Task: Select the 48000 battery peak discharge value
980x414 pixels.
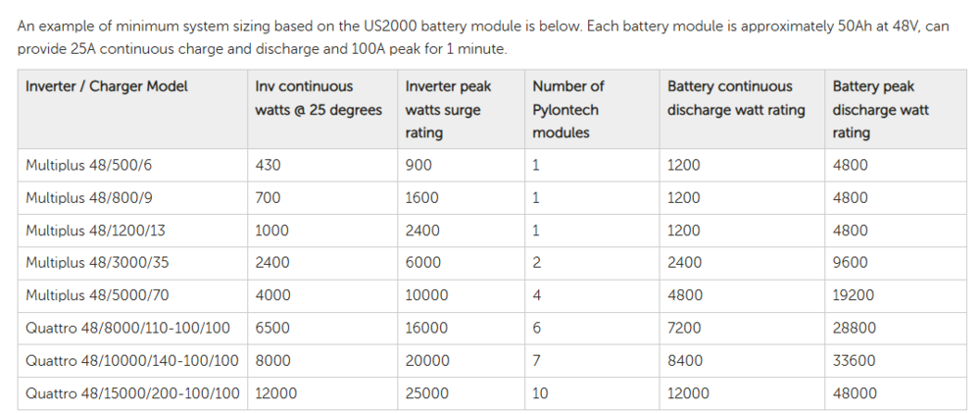Action: click(x=854, y=393)
